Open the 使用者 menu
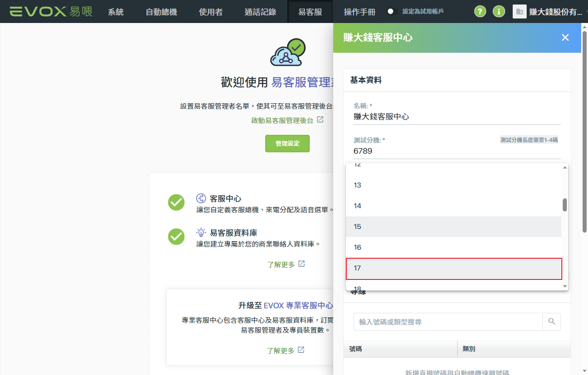The image size is (588, 375). point(211,12)
